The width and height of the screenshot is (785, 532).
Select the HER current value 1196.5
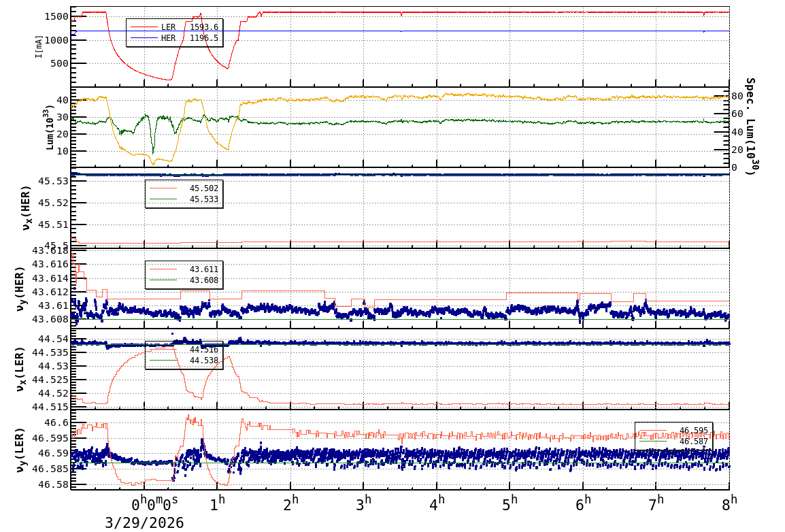coord(204,38)
